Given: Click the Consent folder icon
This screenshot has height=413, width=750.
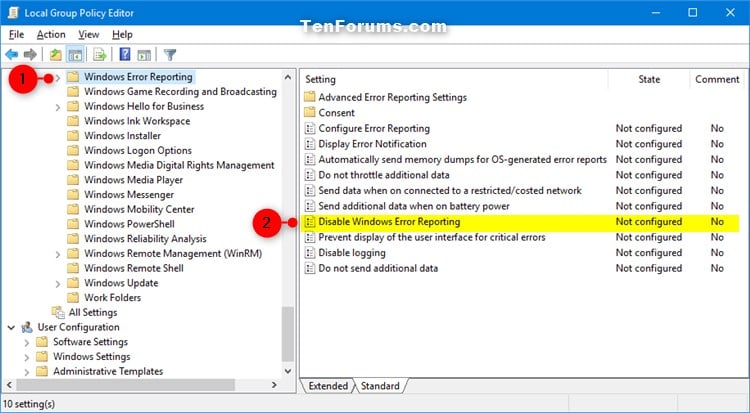Looking at the screenshot, I should pyautogui.click(x=310, y=112).
